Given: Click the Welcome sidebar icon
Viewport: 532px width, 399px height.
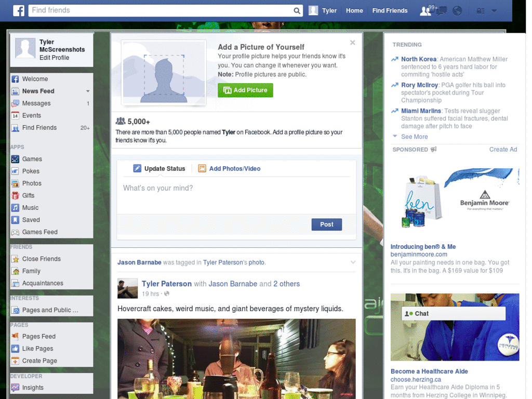Looking at the screenshot, I should pos(15,79).
